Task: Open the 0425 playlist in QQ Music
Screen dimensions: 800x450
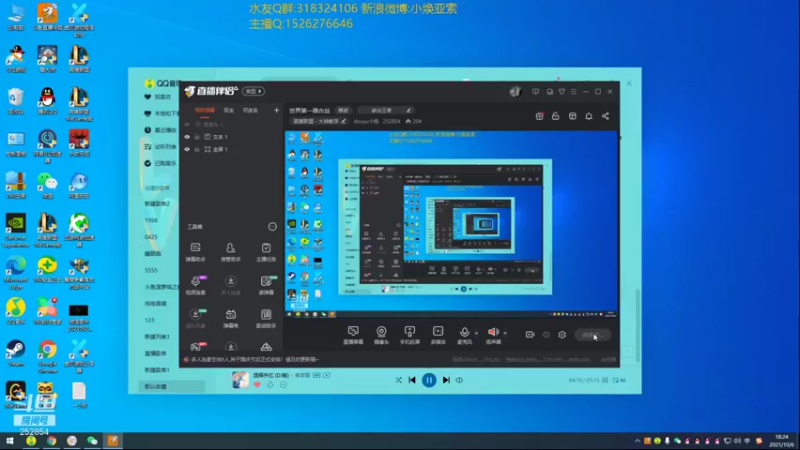Action: [152, 237]
